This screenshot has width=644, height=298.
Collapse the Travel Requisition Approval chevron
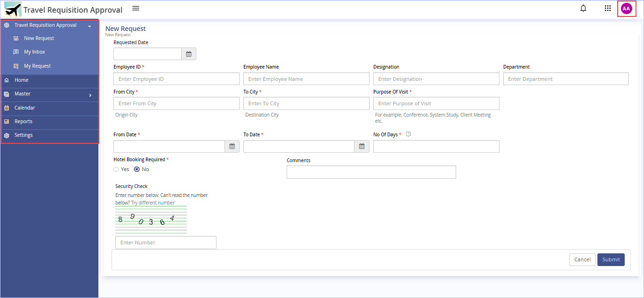coord(89,26)
